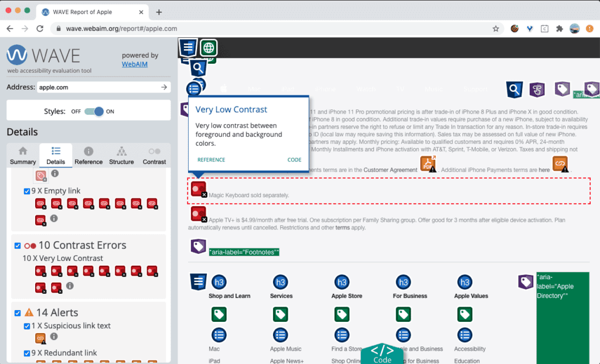This screenshot has width=600, height=364.
Task: Click the first Empty link error icon
Action: pyautogui.click(x=40, y=204)
